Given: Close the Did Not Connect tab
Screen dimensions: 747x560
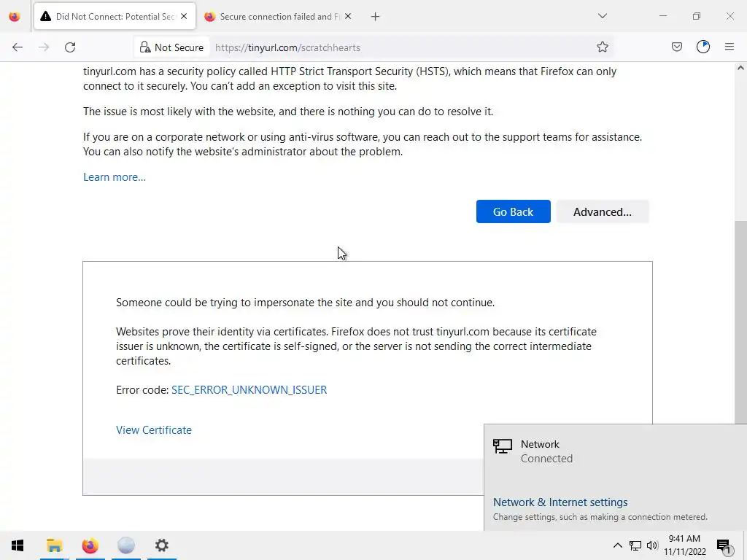Looking at the screenshot, I should point(184,16).
